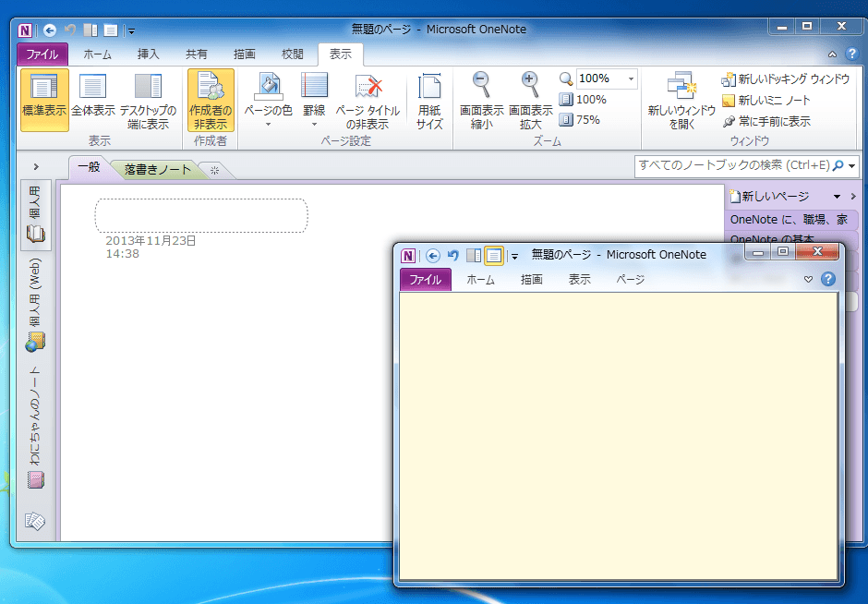Open ファイル tab in the mini window
The height and width of the screenshot is (604, 868).
tap(426, 280)
